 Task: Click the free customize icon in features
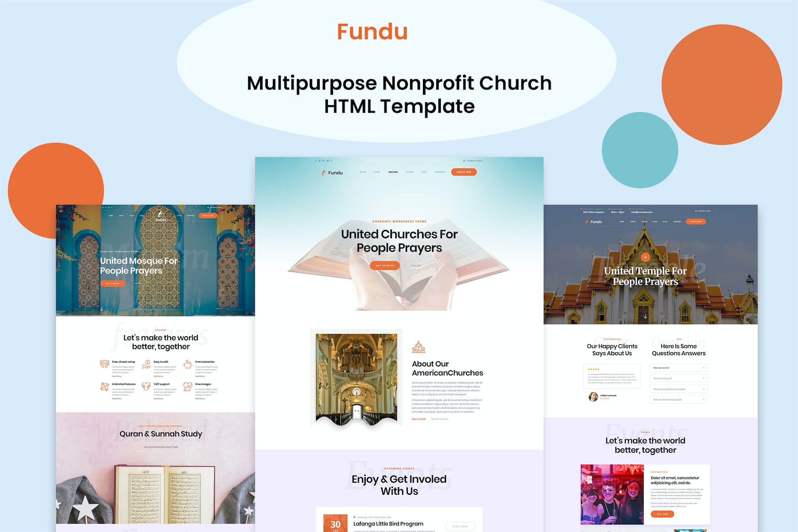pos(186,361)
